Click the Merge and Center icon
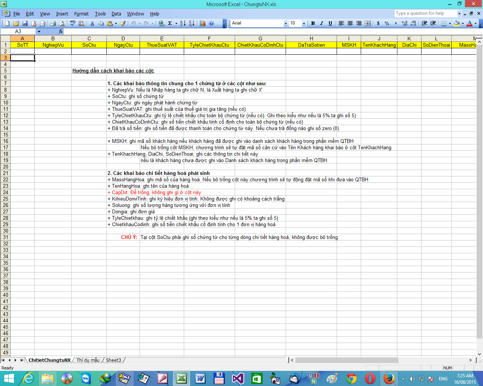This screenshot has height=386, width=483. coord(368,23)
